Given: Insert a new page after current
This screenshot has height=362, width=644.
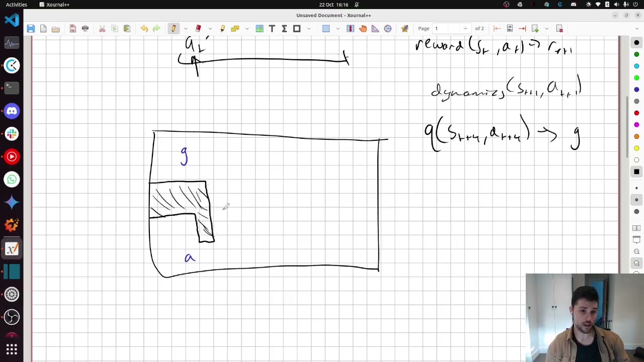Looking at the screenshot, I should tap(535, 29).
